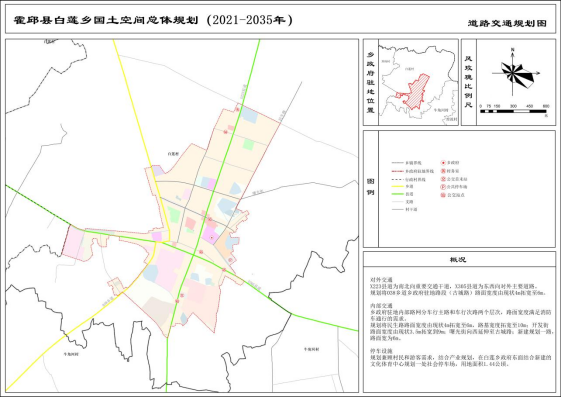Click the map scale bar

pos(514,111)
